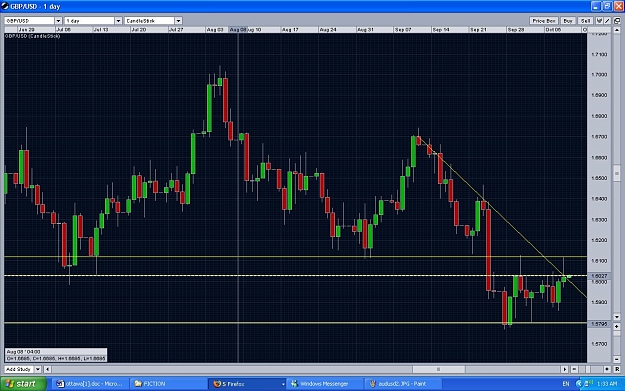
Task: Restore the GBP/USD window size
Action: pos(607,6)
